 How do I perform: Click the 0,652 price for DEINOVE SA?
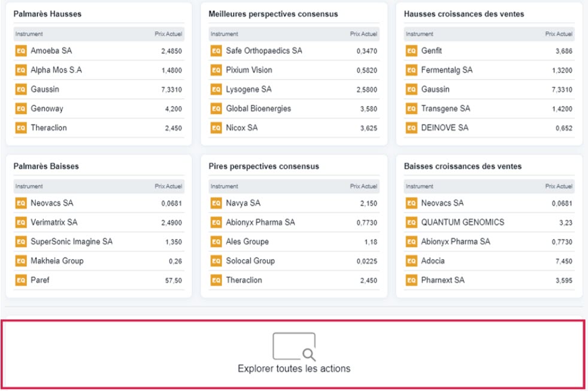pyautogui.click(x=564, y=128)
